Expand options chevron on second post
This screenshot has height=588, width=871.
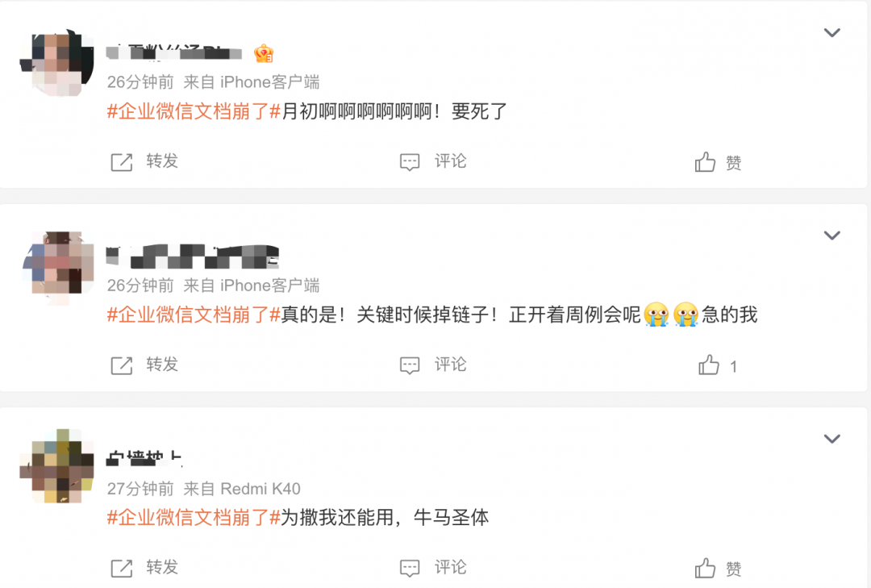click(x=831, y=236)
